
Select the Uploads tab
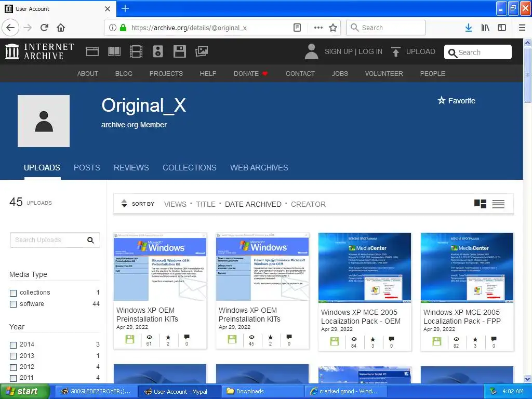click(x=42, y=168)
